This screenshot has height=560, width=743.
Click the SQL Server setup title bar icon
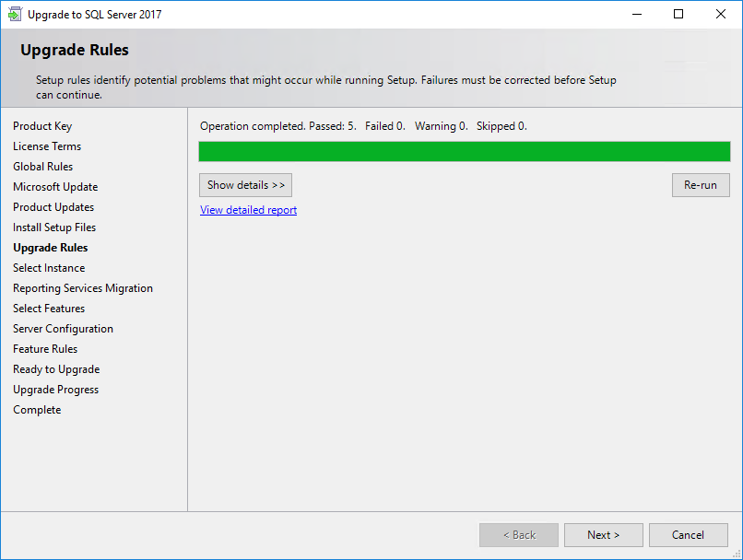point(15,14)
